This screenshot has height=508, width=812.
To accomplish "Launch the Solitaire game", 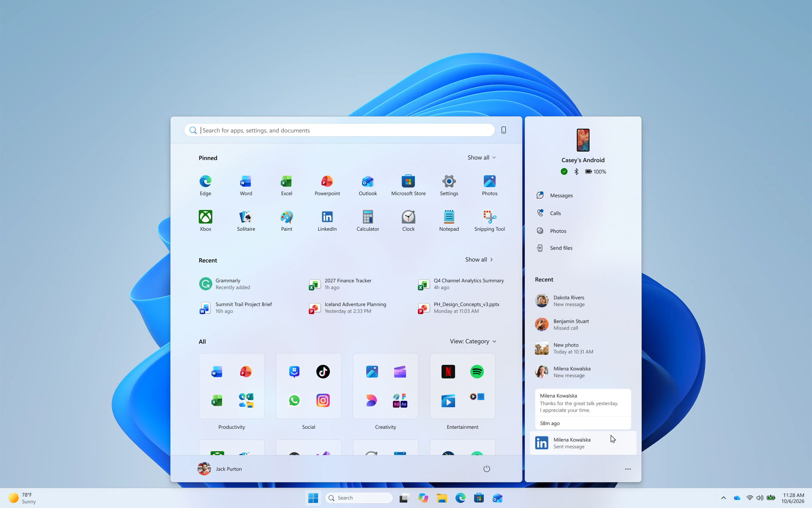I will [246, 221].
